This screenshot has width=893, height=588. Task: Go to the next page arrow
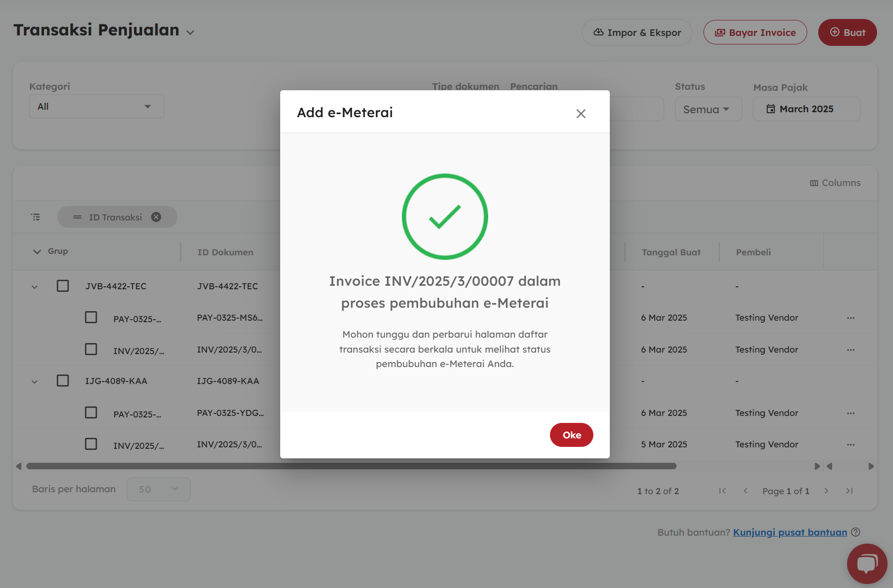(x=826, y=491)
